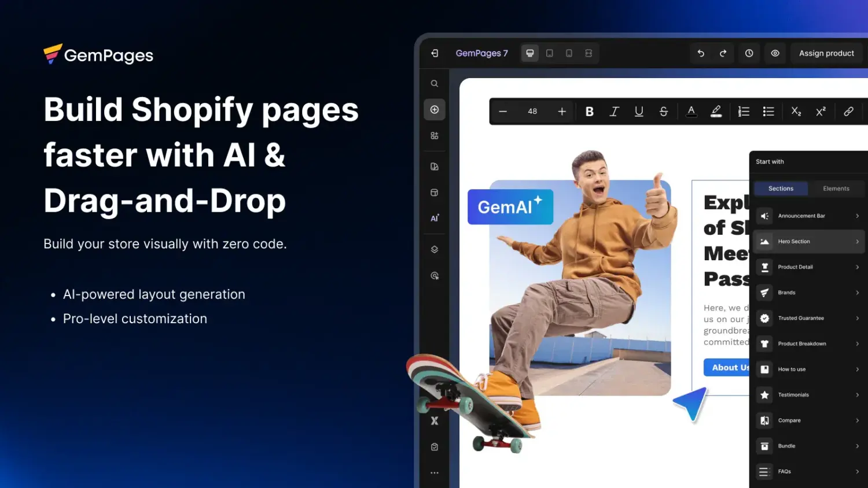
Task: Decrease font size with the minus button
Action: [x=503, y=112]
